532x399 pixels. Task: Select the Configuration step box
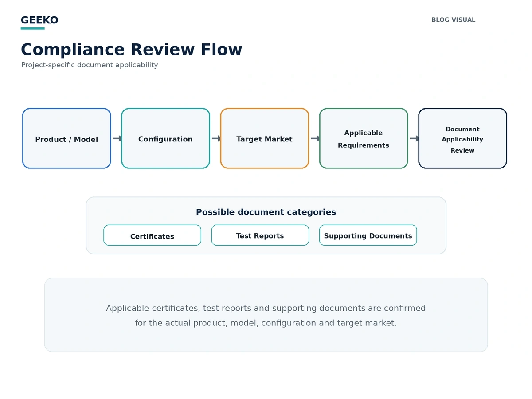165,138
